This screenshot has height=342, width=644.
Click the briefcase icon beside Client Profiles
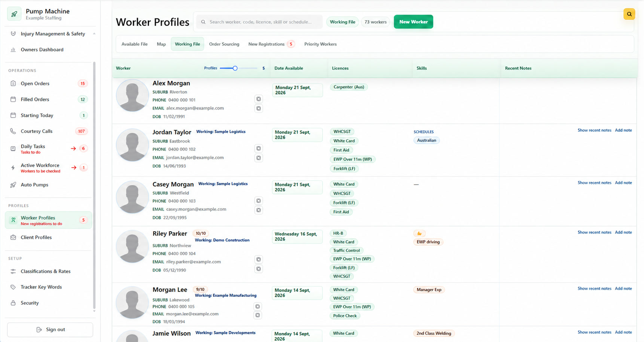tap(13, 237)
